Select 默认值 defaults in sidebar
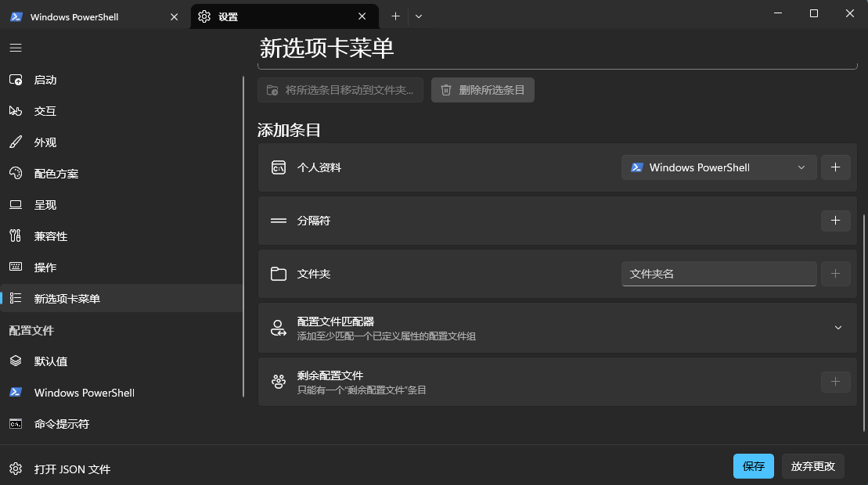The width and height of the screenshot is (868, 485). tap(51, 361)
